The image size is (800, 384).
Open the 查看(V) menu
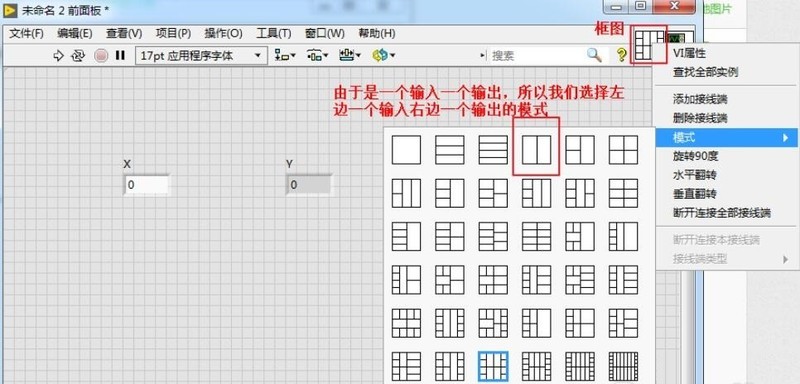pyautogui.click(x=124, y=34)
